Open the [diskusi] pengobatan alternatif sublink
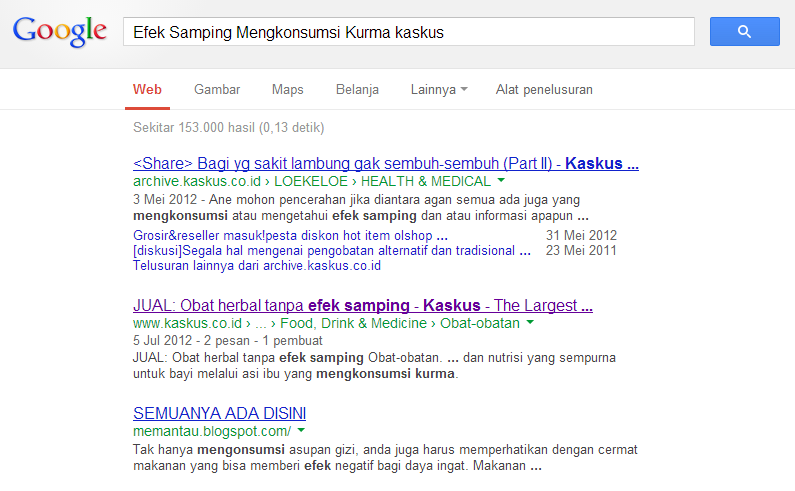The height and width of the screenshot is (491, 795). pyautogui.click(x=332, y=251)
